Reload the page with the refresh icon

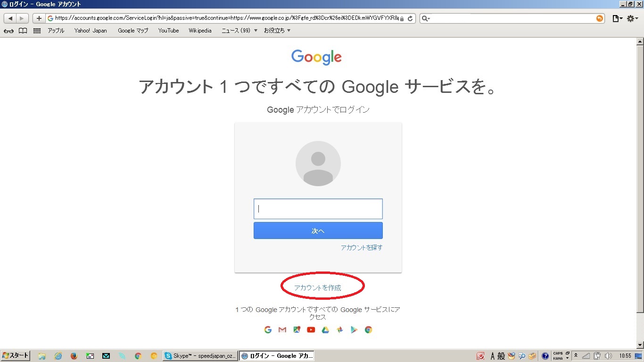[411, 18]
